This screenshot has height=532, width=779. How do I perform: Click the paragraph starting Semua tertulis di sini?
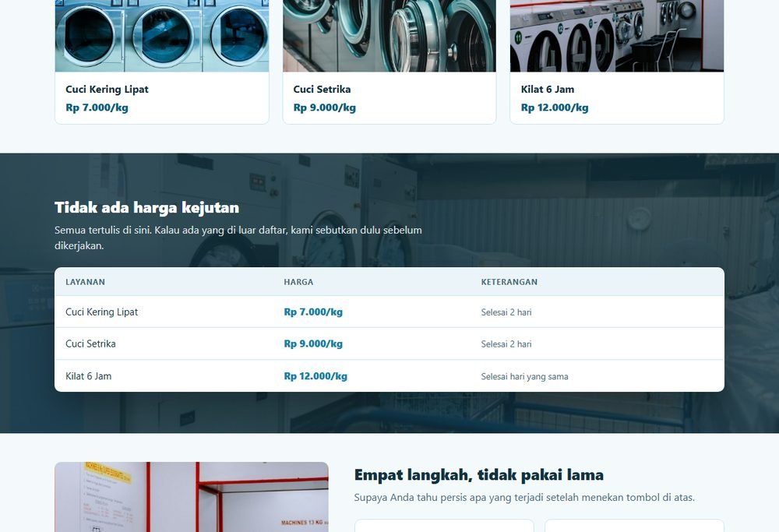[x=238, y=238]
